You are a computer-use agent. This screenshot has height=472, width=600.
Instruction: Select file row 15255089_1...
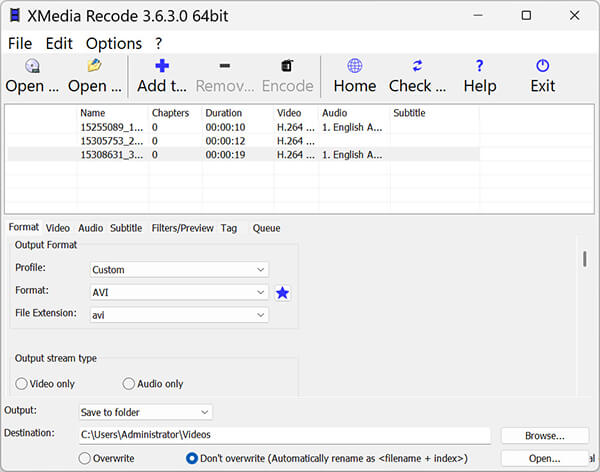click(243, 127)
